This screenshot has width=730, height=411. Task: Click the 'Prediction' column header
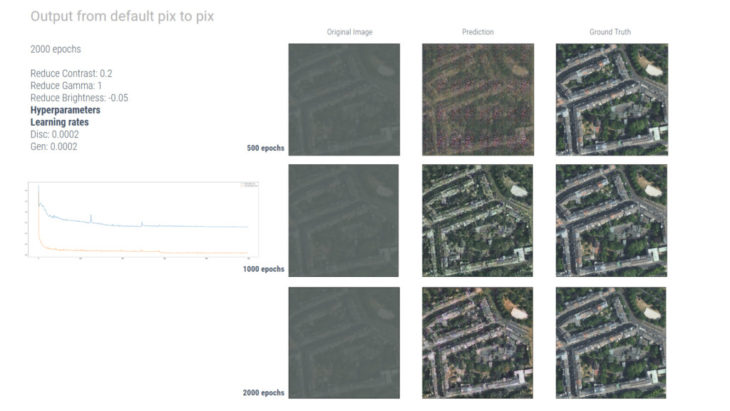tap(477, 32)
